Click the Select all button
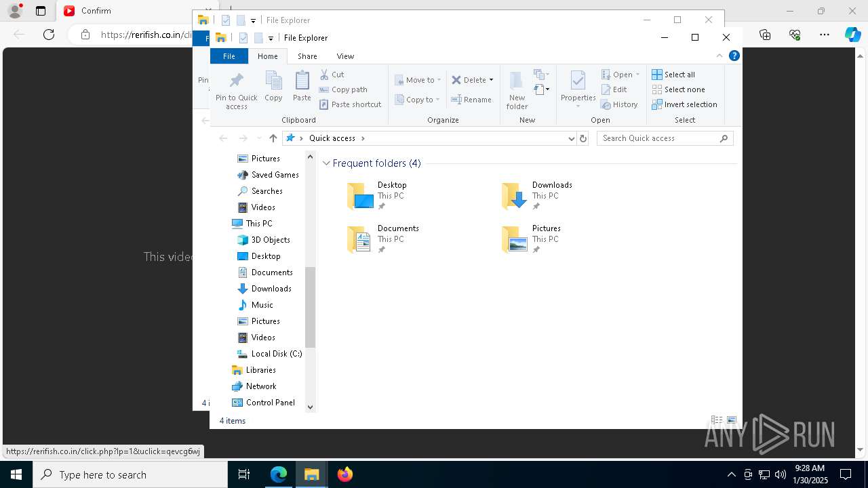Image resolution: width=868 pixels, height=488 pixels. pos(673,75)
